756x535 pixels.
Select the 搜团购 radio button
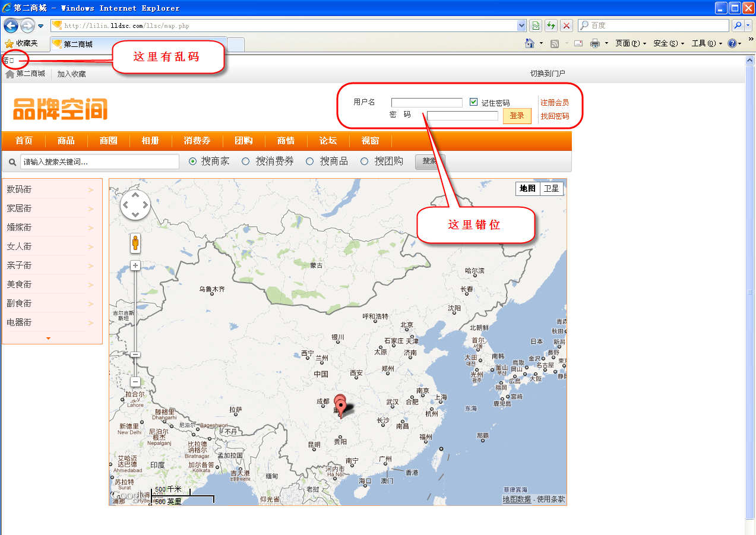[364, 161]
